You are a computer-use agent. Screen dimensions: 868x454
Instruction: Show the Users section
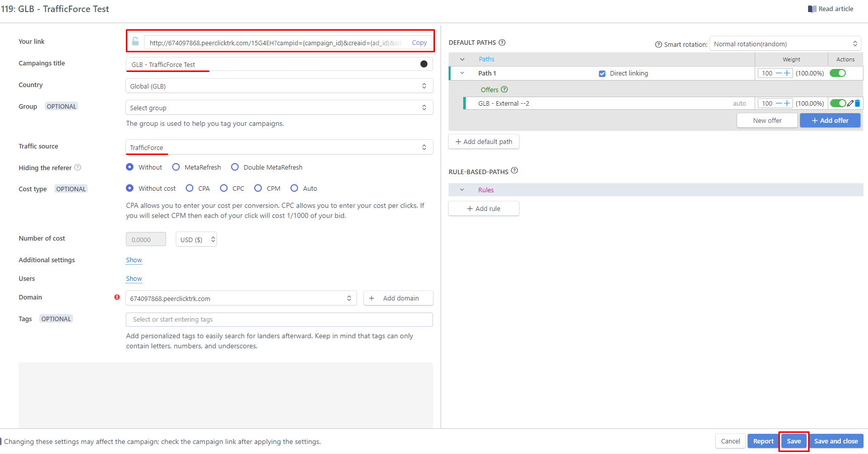pos(134,279)
